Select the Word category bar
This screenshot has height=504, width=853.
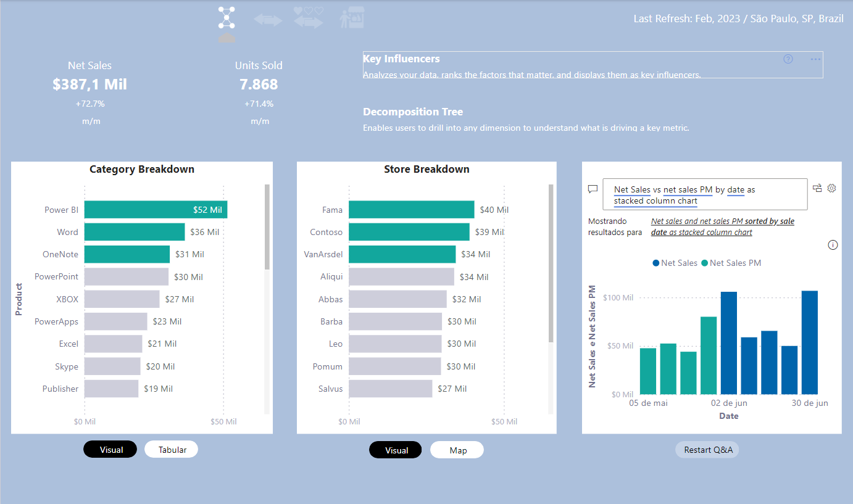(135, 232)
